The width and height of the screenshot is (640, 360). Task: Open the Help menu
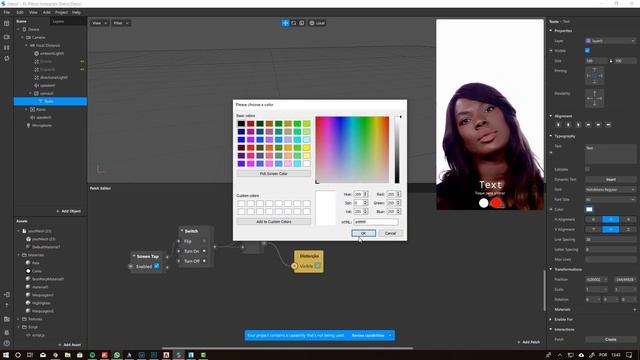(x=76, y=12)
